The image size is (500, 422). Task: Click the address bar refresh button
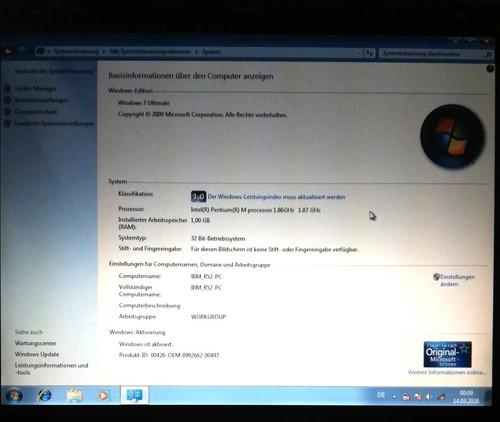(x=369, y=53)
